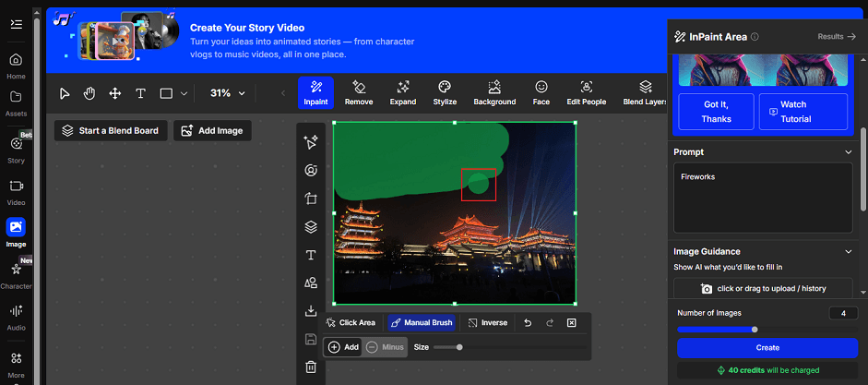The width and height of the screenshot is (868, 385).
Task: Open the 31% zoom dropdown
Action: point(227,93)
